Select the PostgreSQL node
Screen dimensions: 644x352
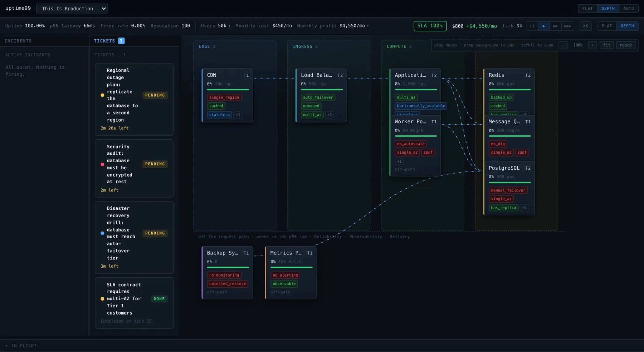[509, 188]
